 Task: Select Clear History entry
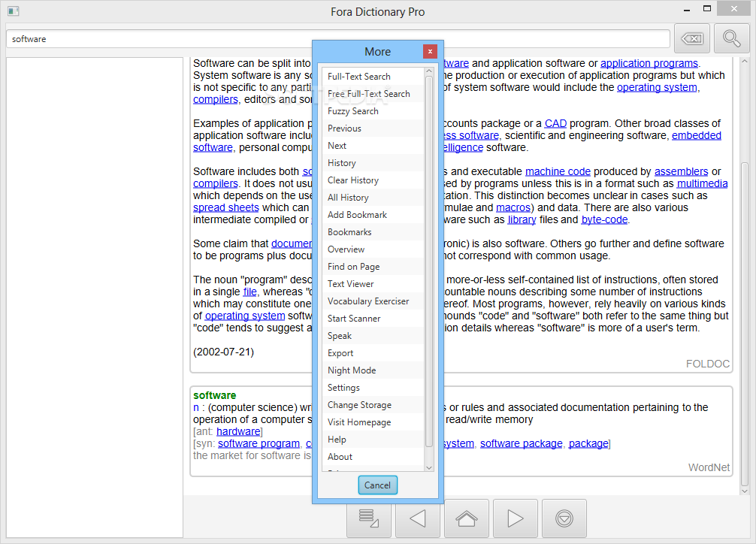tap(373, 180)
